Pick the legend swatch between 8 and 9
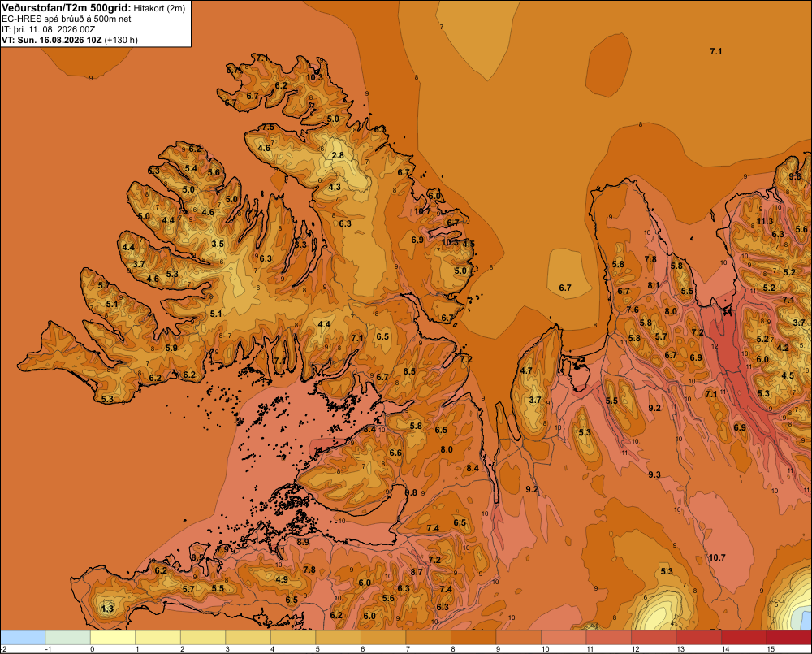812x654 pixels. click(x=473, y=637)
